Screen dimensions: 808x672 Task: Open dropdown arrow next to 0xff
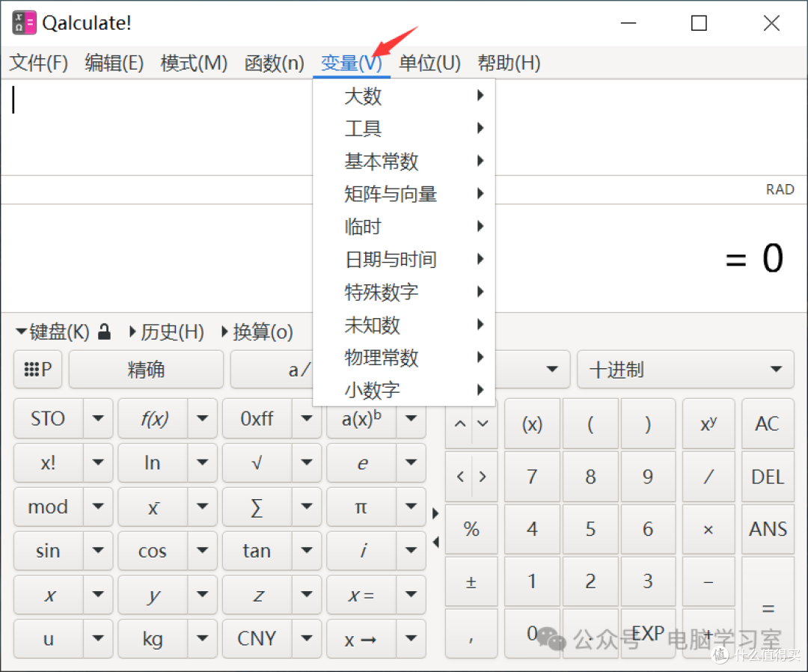tap(307, 418)
